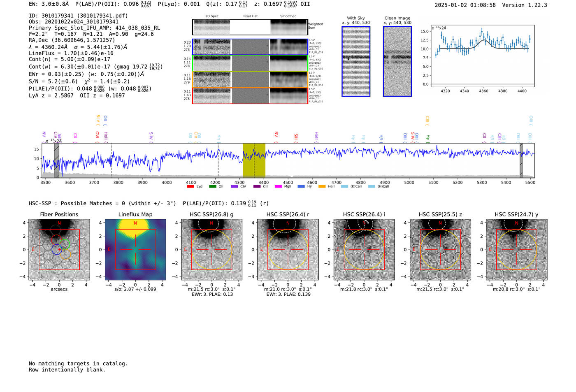Click the CIV purple legend swatch
The width and height of the screenshot is (576, 392).
[x=235, y=186]
